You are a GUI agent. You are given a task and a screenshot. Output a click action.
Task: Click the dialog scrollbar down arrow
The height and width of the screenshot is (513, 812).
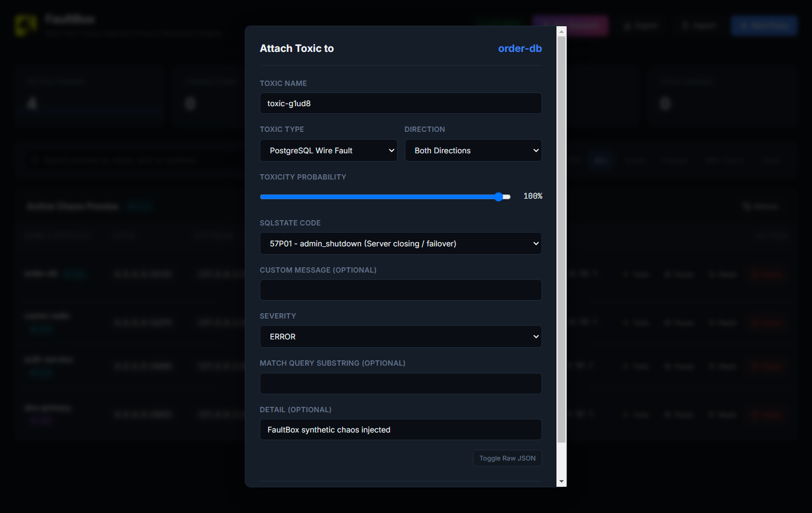pos(561,481)
